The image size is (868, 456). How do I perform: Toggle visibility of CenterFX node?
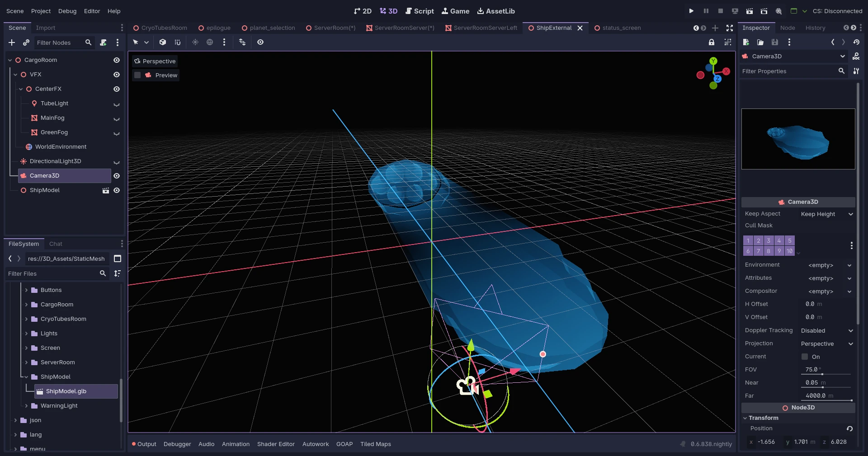117,89
